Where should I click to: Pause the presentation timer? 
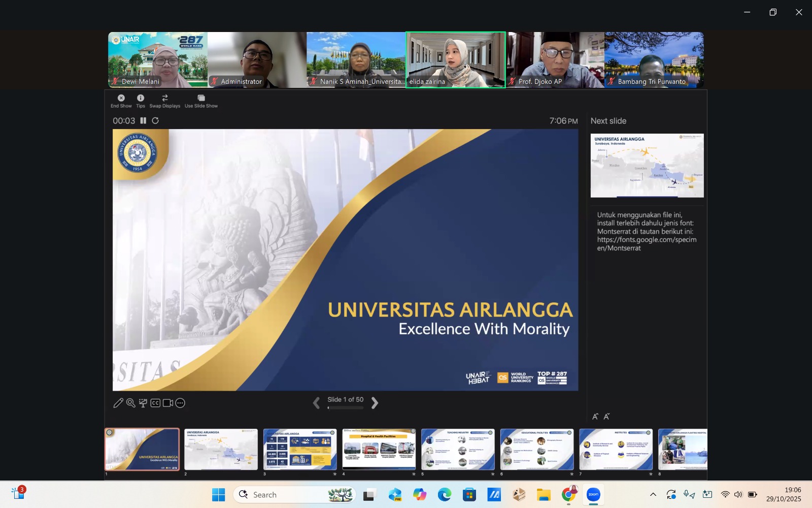pos(143,120)
